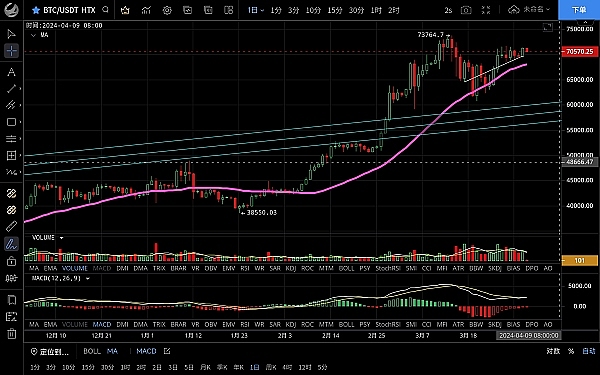Toggle the lock drawings padlock icon

pyautogui.click(x=11, y=261)
